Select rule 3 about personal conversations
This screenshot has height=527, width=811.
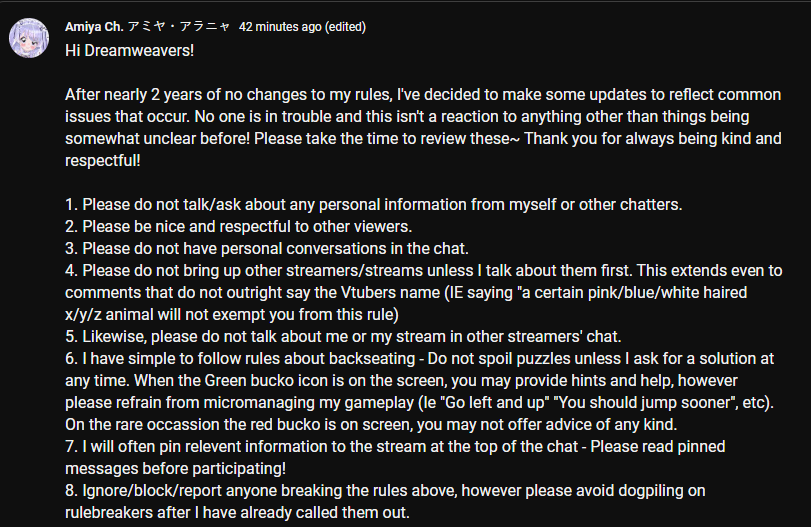pos(267,249)
